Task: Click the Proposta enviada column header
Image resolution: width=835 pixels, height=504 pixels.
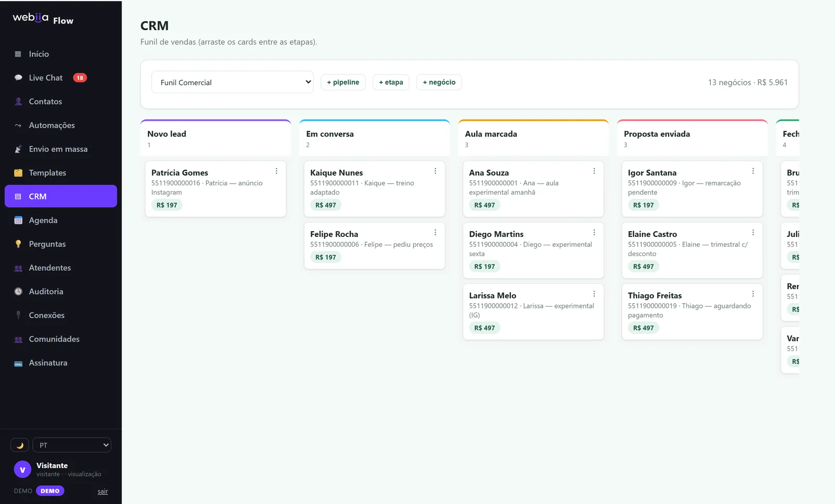Action: click(692, 138)
